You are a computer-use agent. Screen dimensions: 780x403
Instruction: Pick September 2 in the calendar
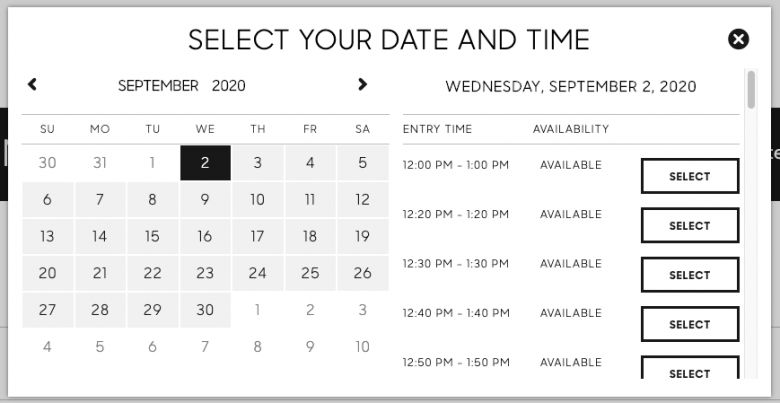pos(205,163)
